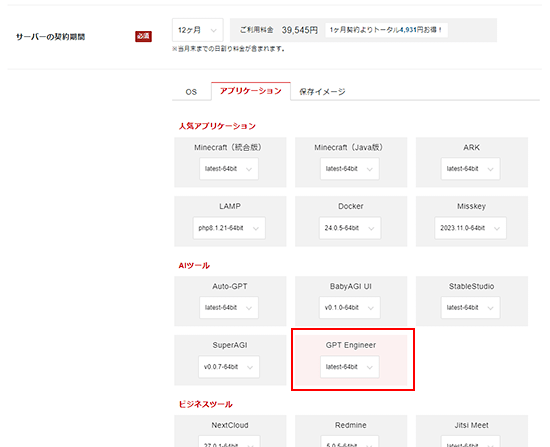Open the StableStudio version dropdown

coord(470,308)
